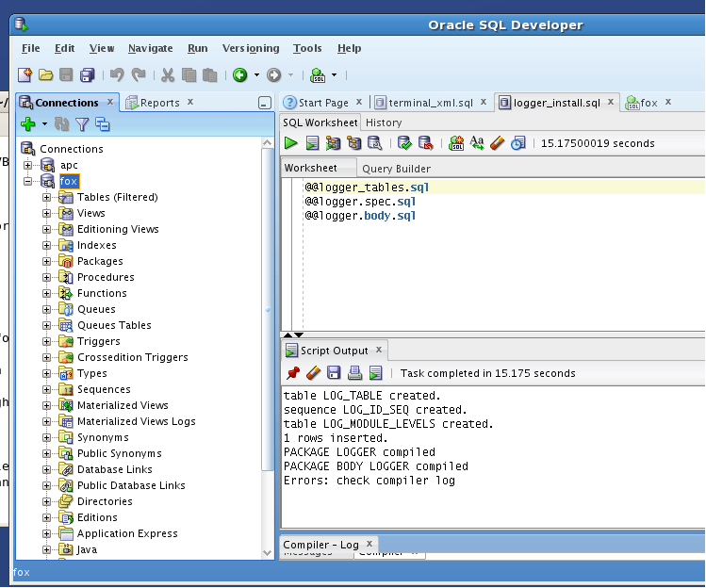Expand the Packages node
Screen dimensions: 706x588
point(46,262)
